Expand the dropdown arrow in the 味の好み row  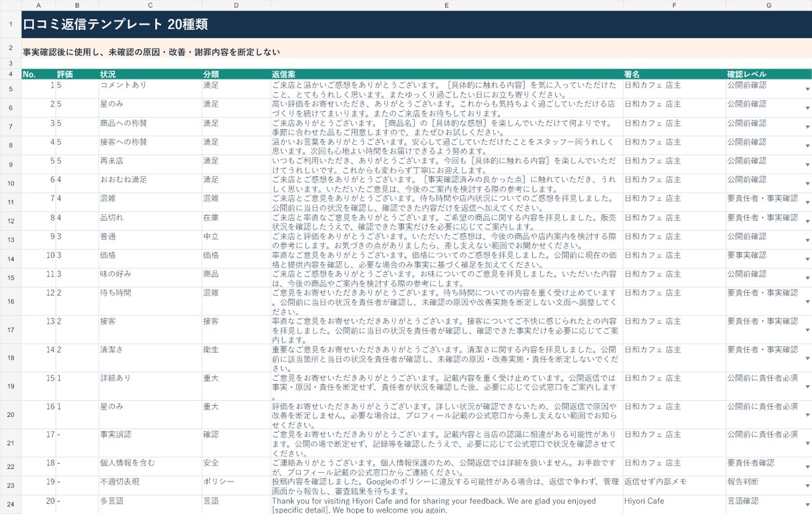click(x=807, y=278)
